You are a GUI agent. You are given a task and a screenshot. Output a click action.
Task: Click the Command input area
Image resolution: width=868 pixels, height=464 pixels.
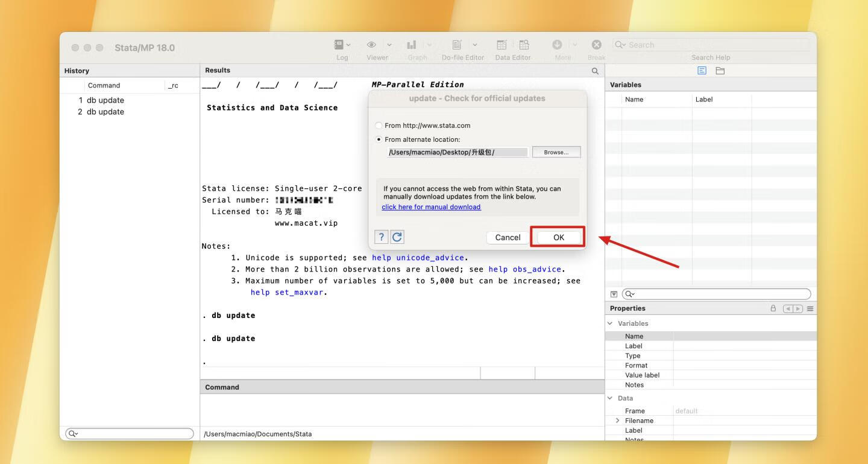click(x=402, y=410)
